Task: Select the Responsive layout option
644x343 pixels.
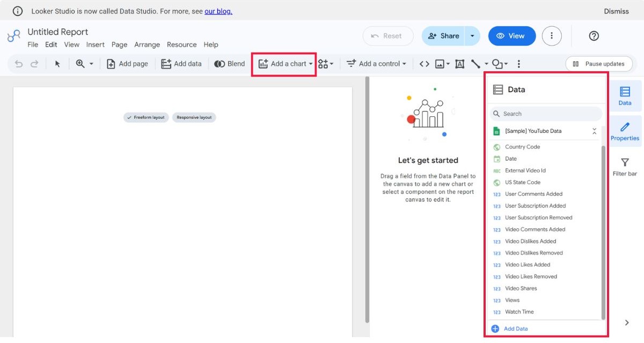Action: point(194,117)
